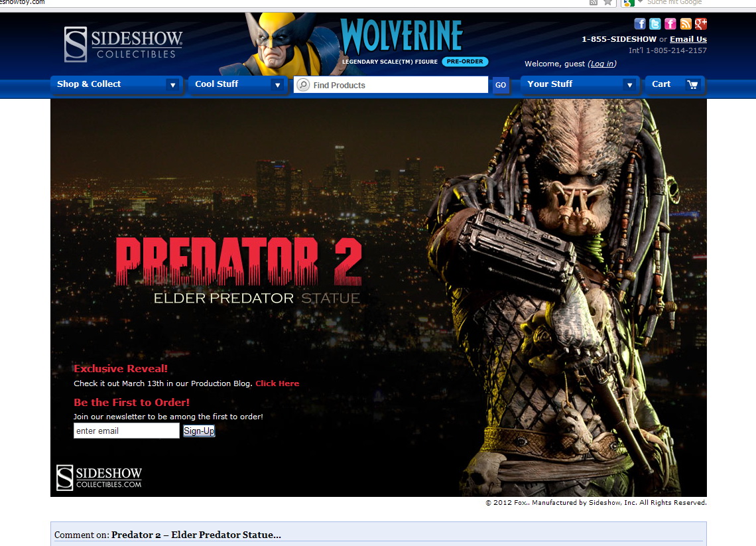
Task: Open search engine selector arrow in browser
Action: [641, 2]
